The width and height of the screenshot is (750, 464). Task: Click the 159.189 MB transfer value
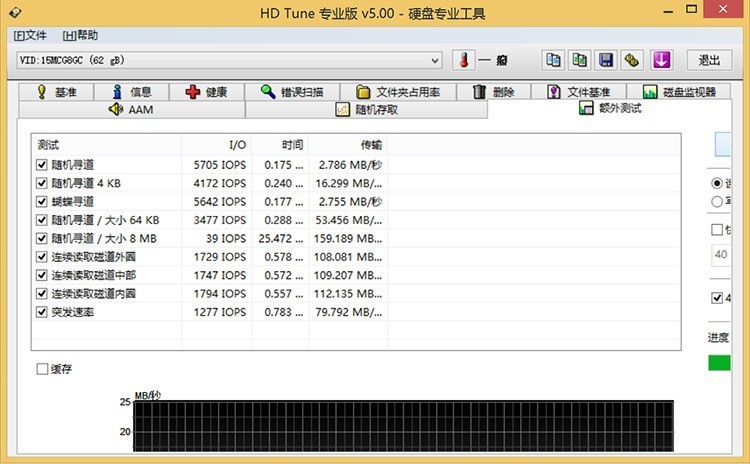click(x=348, y=238)
